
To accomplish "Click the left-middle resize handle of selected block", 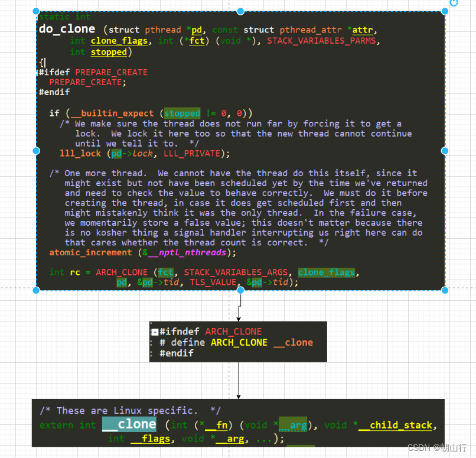I will [36, 151].
